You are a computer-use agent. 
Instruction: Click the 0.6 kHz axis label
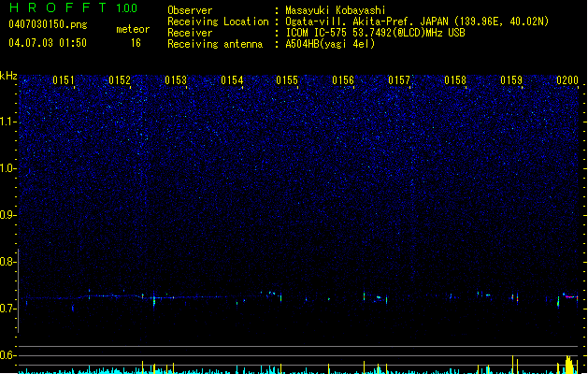[7, 355]
